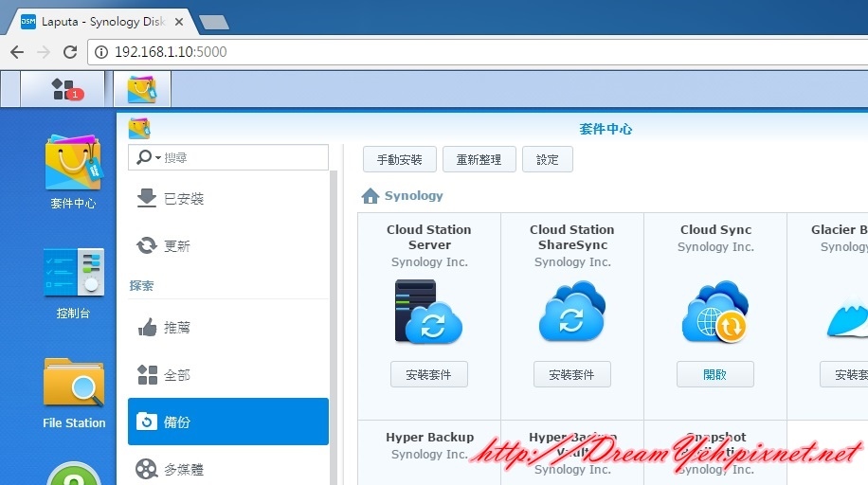Click Synology Inc. under Cloud Sync
Screen dimensions: 868x485
[715, 246]
